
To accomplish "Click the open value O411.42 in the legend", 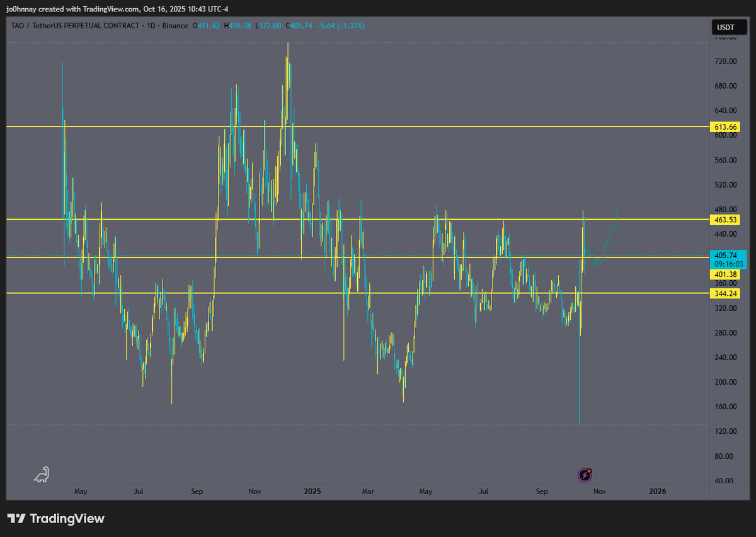I will coord(208,26).
